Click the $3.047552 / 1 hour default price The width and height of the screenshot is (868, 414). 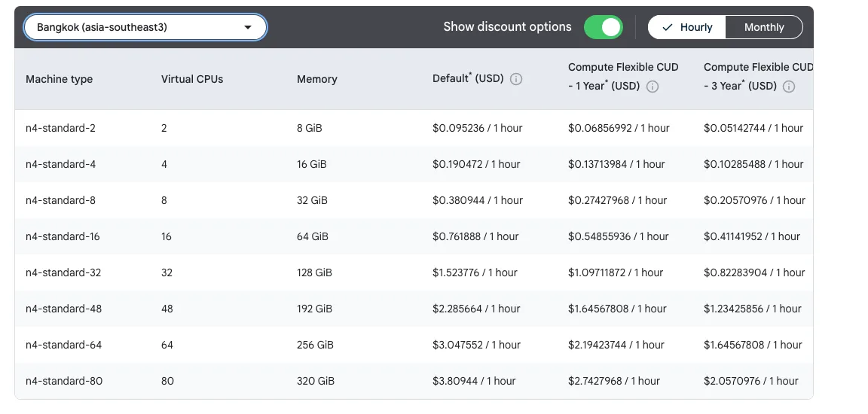point(477,345)
